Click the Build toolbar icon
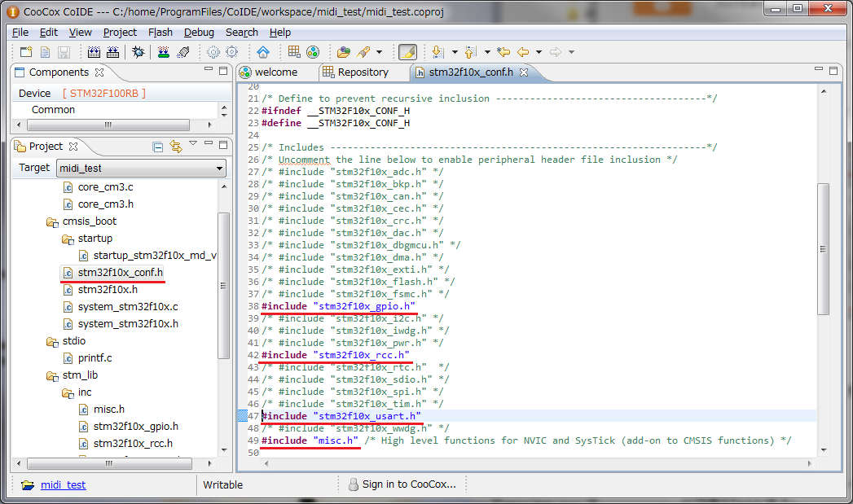Viewport: 853px width, 504px height. click(x=93, y=51)
